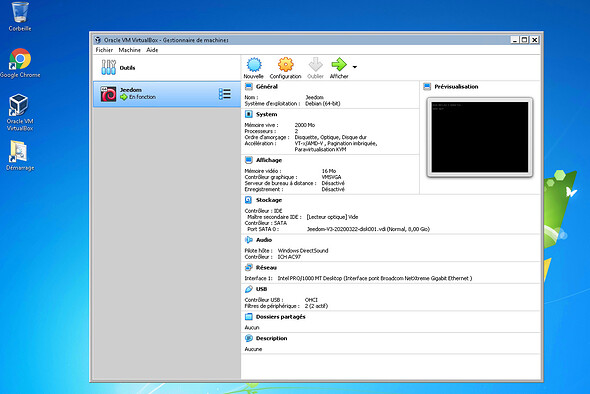
Task: Open the Réseau settings heading link
Action: point(266,268)
